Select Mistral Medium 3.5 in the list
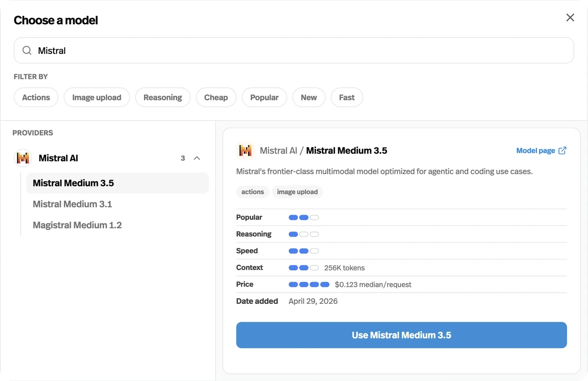 117,183
